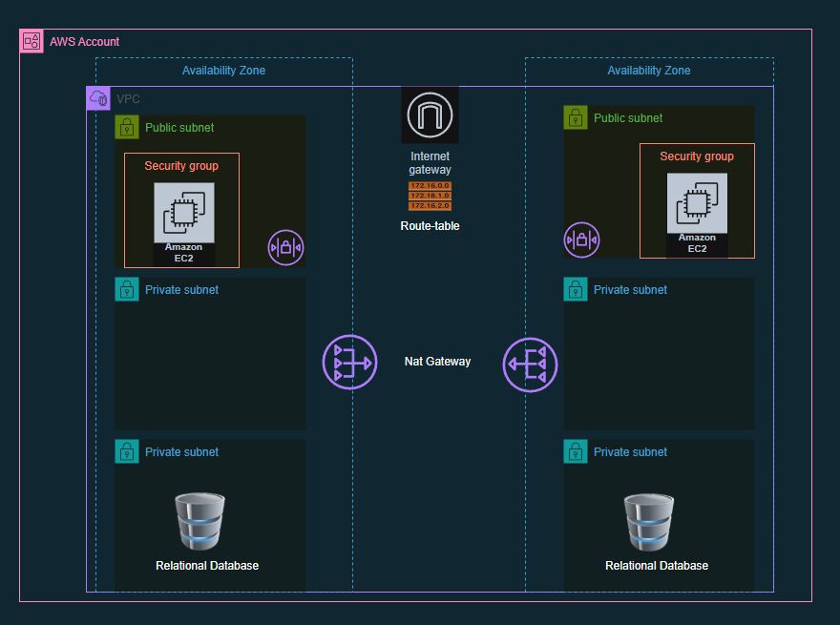Image resolution: width=840 pixels, height=625 pixels.
Task: Click the "AWS Account" title text
Action: pos(84,42)
